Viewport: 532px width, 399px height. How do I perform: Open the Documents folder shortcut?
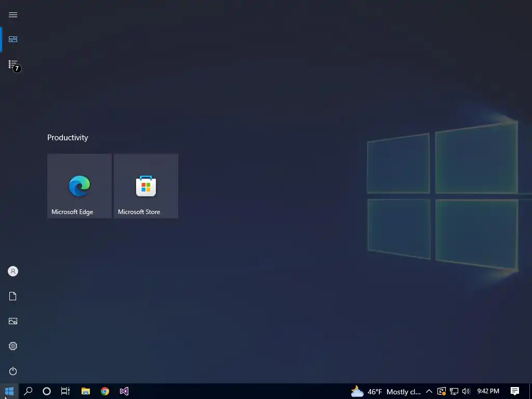point(13,296)
